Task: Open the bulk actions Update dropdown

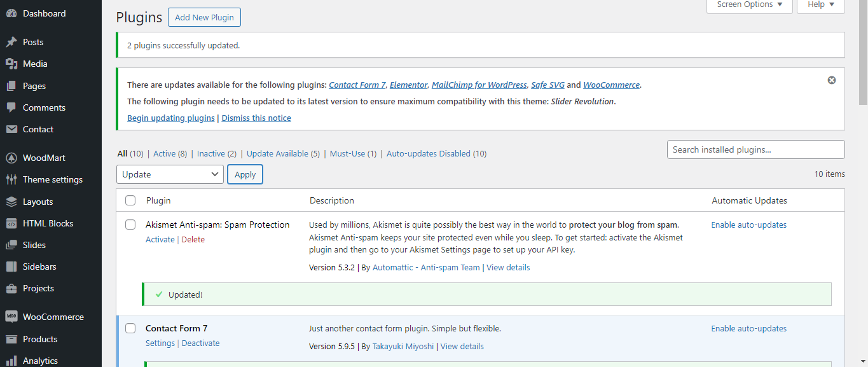Action: (x=170, y=174)
